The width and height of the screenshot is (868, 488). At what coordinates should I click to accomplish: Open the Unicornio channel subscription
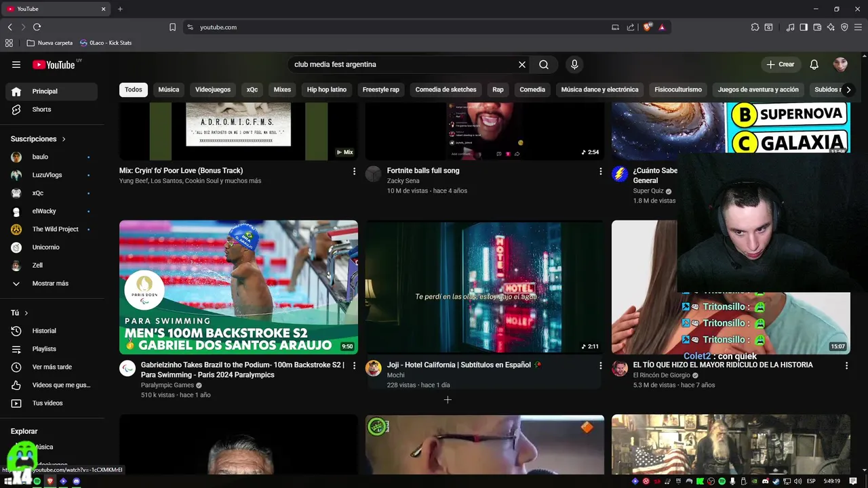(52, 247)
